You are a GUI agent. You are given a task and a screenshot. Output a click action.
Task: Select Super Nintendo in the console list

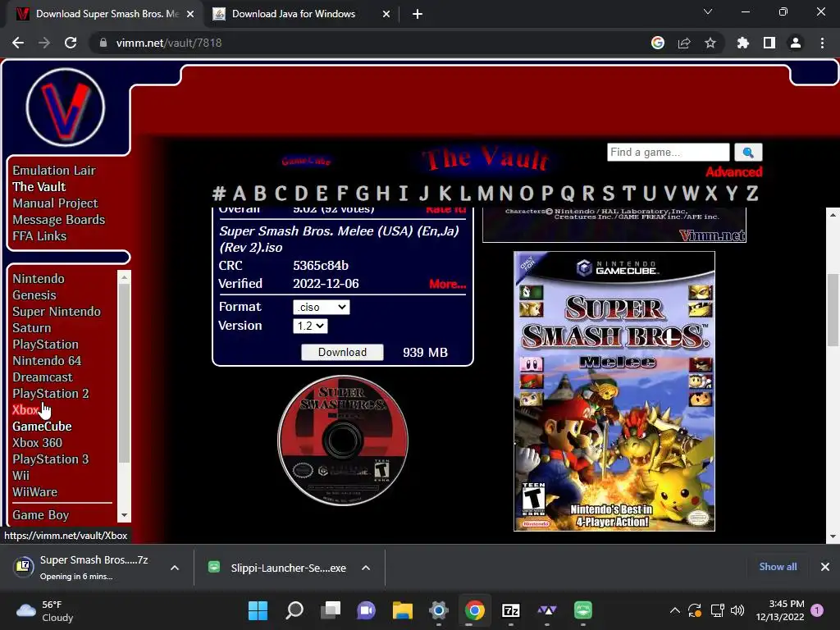coord(57,312)
